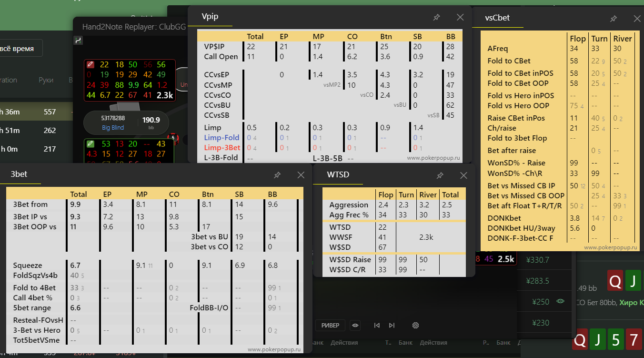Pin the 3bet popup window
The width and height of the screenshot is (644, 358).
point(277,175)
